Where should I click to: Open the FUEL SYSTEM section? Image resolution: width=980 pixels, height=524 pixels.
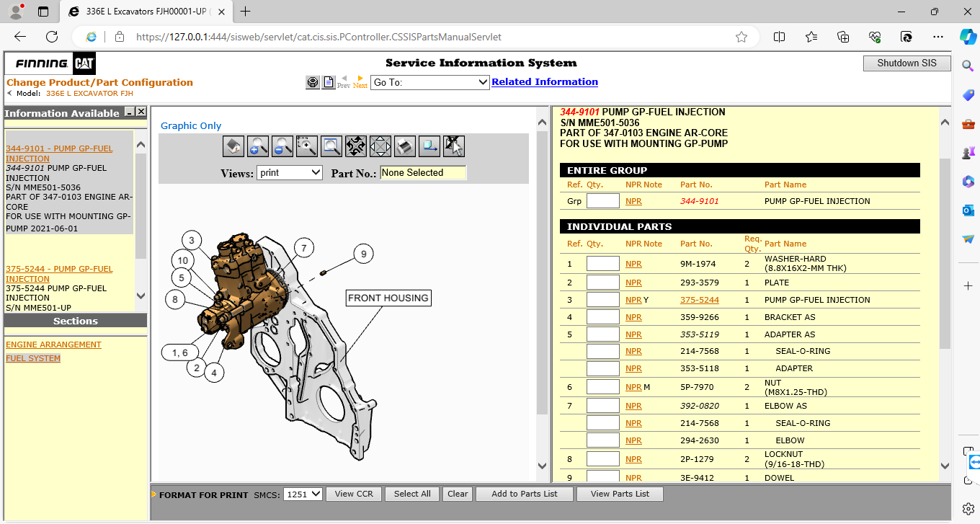(33, 358)
